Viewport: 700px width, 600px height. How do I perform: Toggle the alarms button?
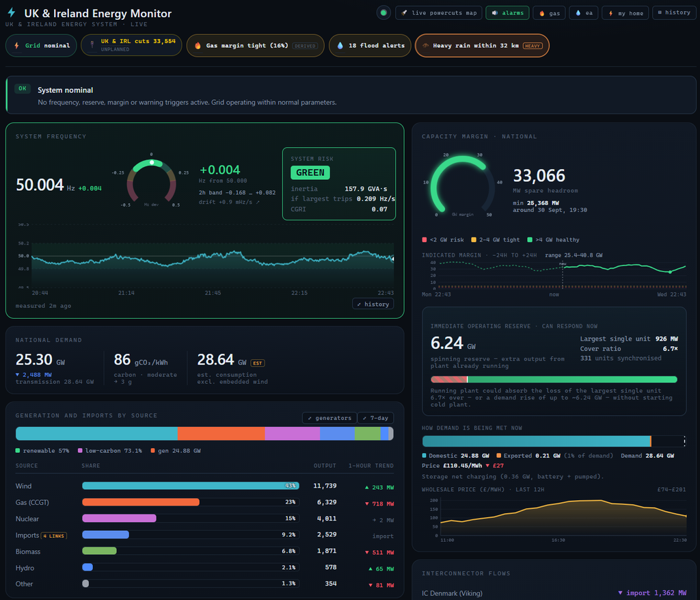(508, 13)
